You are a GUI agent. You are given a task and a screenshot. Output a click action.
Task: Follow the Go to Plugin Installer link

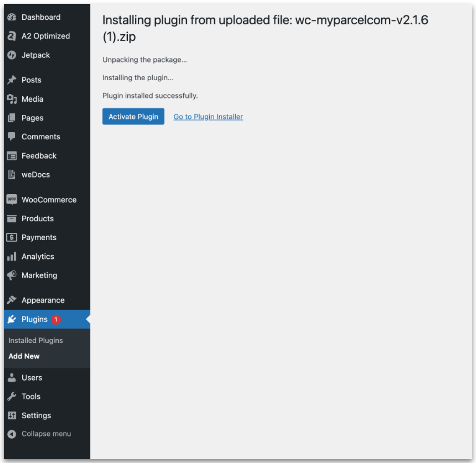pos(208,117)
